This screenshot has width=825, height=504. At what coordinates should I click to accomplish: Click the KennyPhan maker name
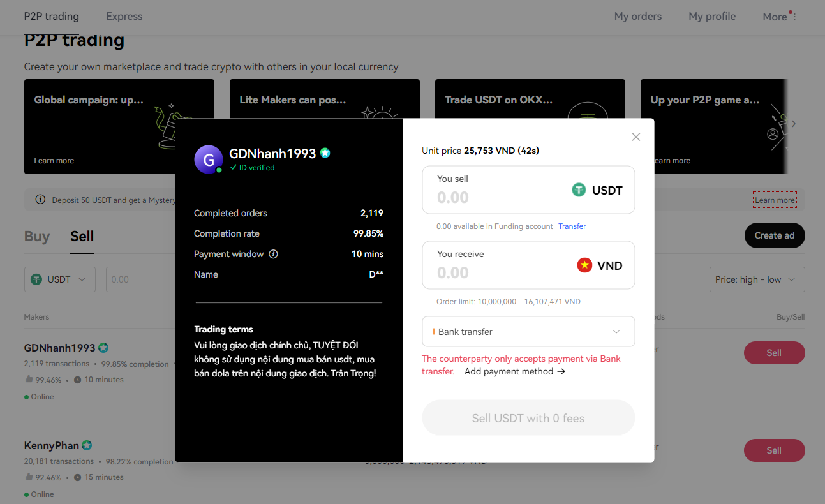pos(52,445)
